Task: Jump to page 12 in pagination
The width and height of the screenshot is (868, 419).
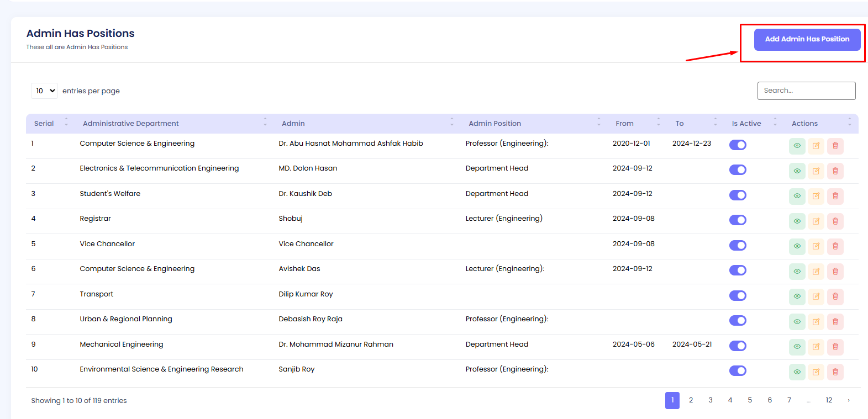Action: [x=829, y=400]
